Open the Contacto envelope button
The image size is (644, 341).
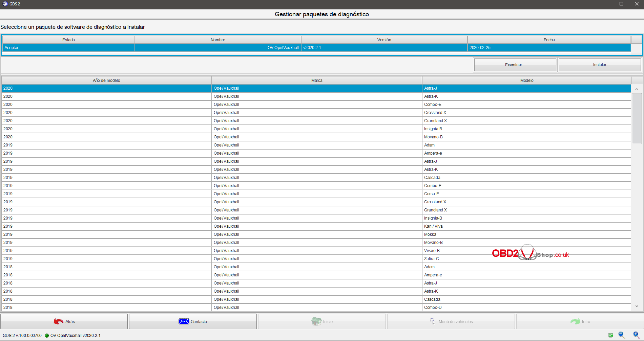tap(193, 321)
